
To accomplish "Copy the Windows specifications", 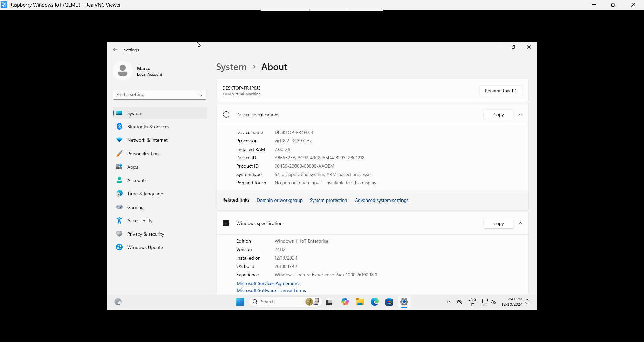I will click(x=498, y=223).
